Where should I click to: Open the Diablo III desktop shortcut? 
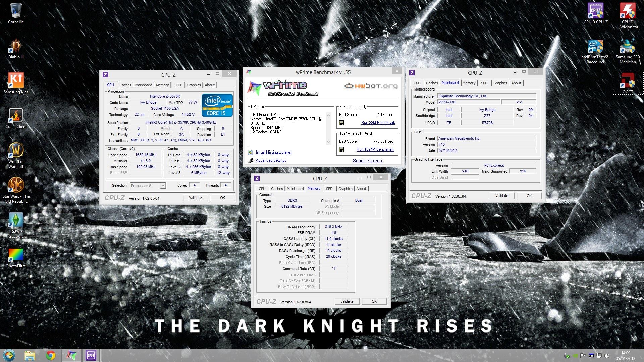point(16,49)
